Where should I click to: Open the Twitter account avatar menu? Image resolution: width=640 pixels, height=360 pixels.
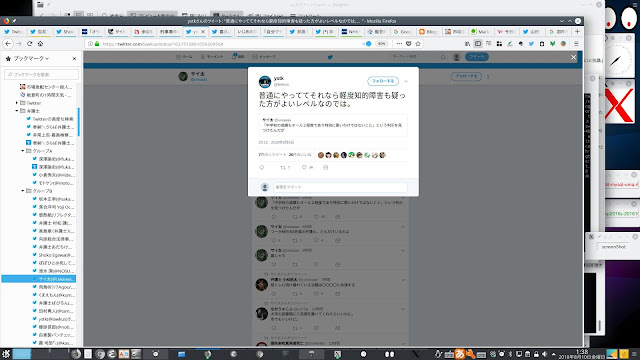coord(457,57)
